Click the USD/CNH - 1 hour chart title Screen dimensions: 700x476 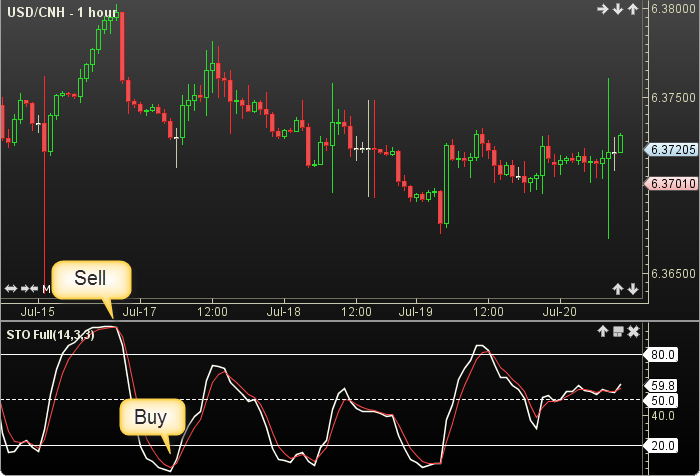click(62, 12)
